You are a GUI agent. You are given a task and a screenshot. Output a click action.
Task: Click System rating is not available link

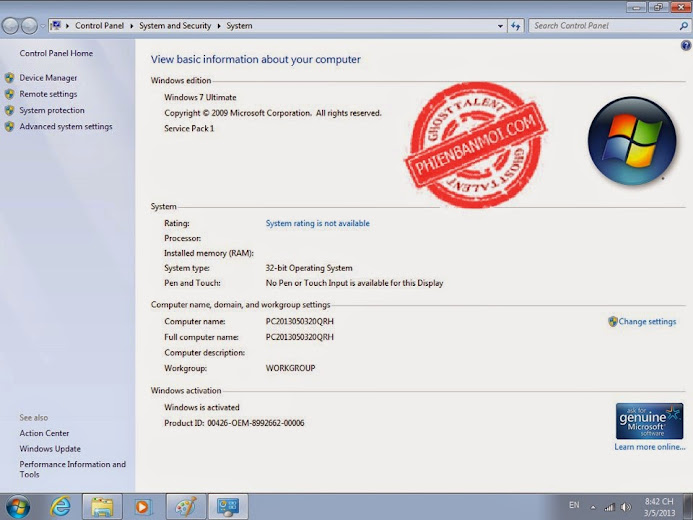tap(317, 224)
